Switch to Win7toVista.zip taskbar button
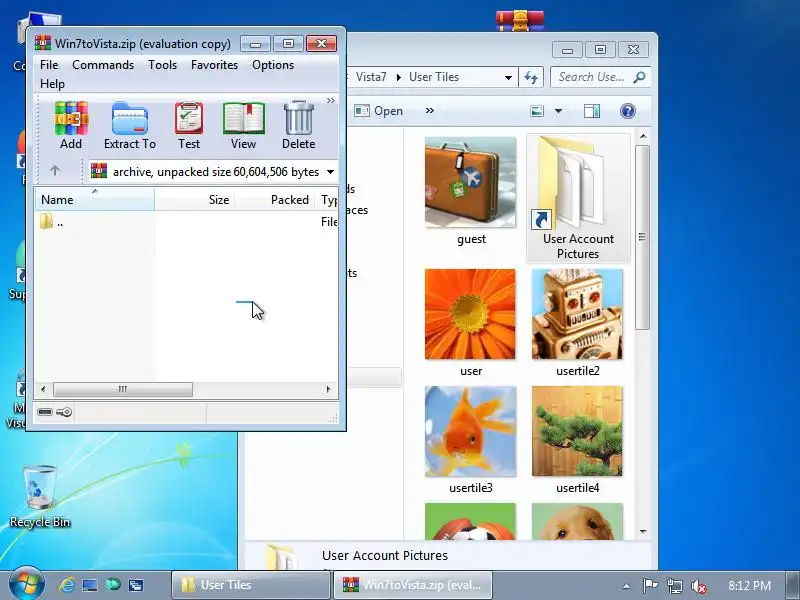The height and width of the screenshot is (600, 800). tap(413, 585)
